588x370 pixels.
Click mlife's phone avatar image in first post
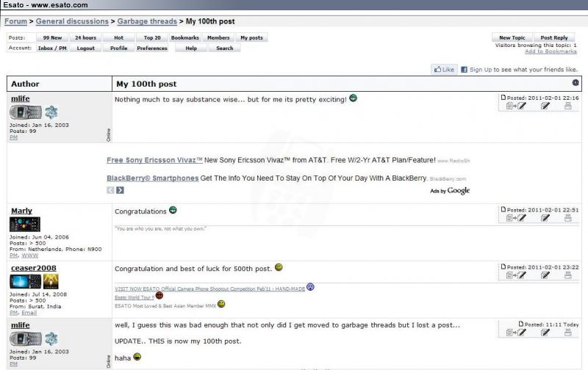(x=26, y=112)
